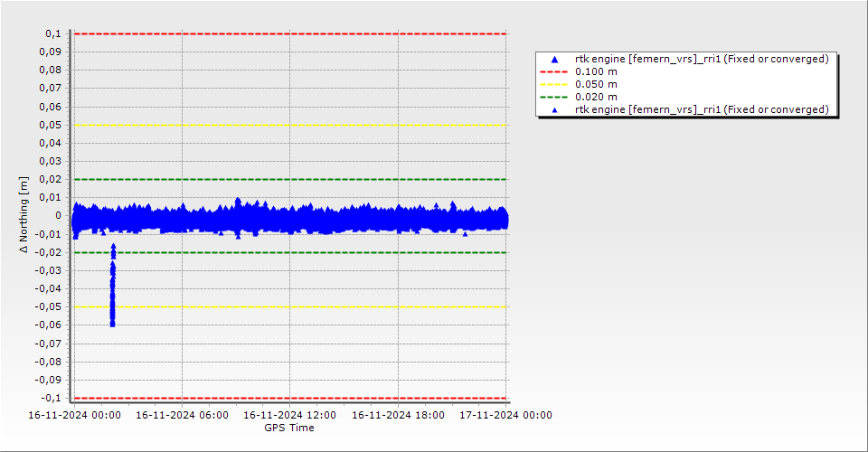The width and height of the screenshot is (868, 452).
Task: Click the large blue triangle marker in the first legend entry
Action: coord(554,60)
